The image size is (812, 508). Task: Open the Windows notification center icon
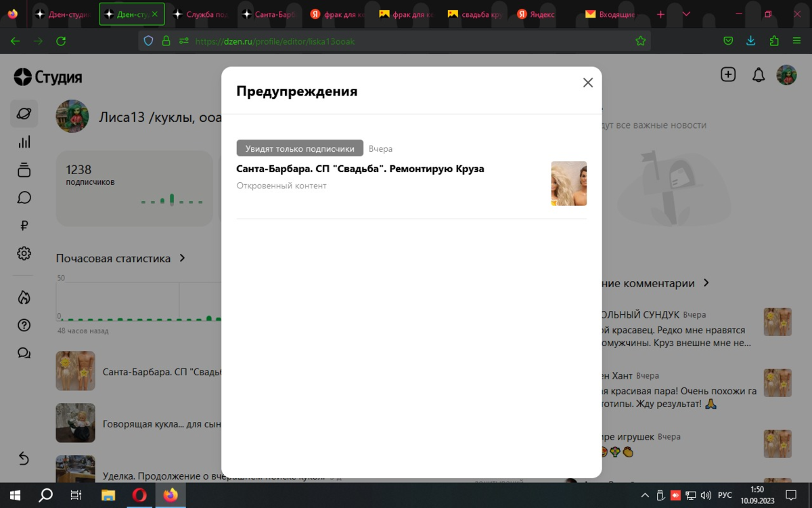coord(790,495)
